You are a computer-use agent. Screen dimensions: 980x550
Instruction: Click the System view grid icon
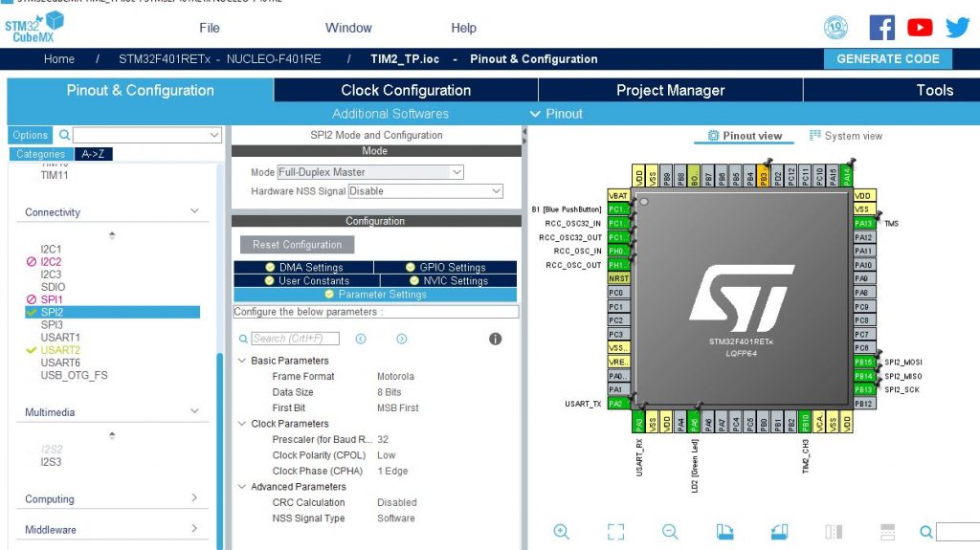(x=814, y=136)
